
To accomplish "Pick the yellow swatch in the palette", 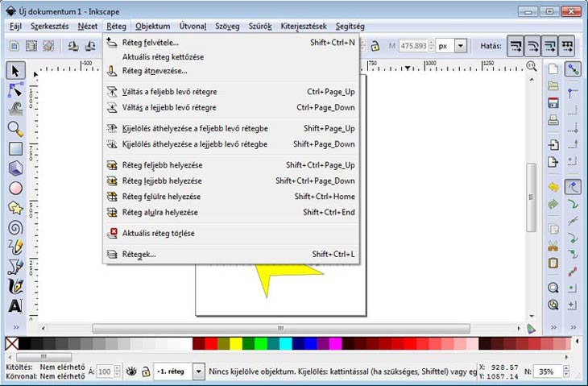I will [236, 344].
